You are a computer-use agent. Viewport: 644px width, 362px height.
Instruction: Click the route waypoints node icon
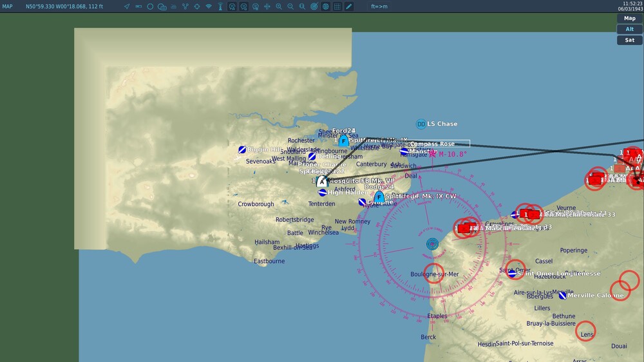(185, 6)
